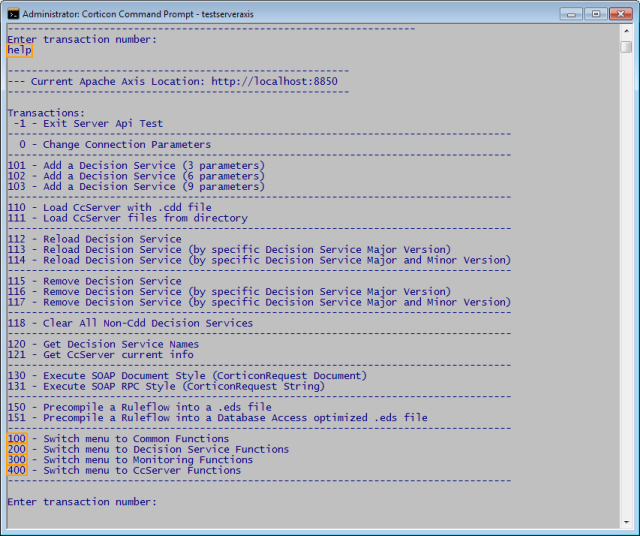Click '0 - Change Connection Parameters' line
Screen dimensions: 640x536
click(x=115, y=145)
